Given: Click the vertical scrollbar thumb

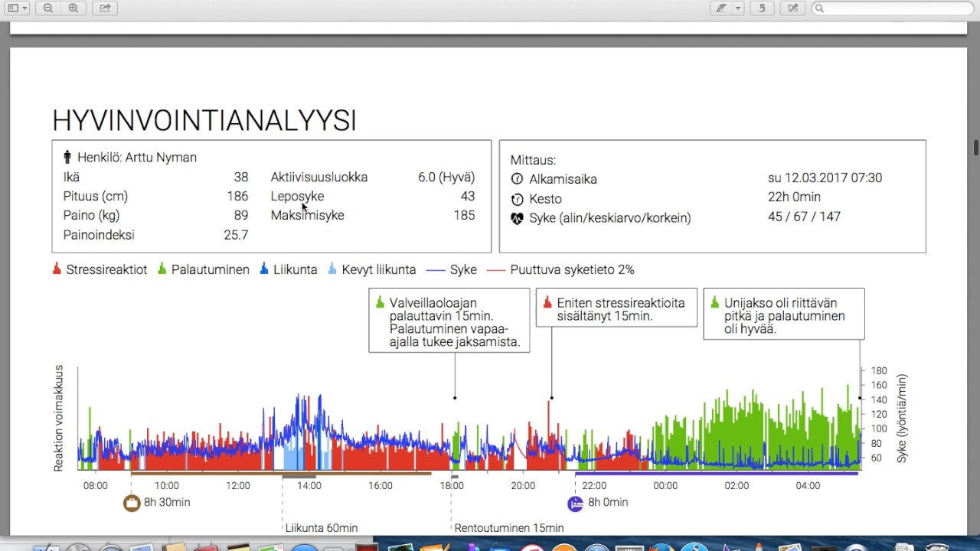Looking at the screenshot, I should point(976,147).
